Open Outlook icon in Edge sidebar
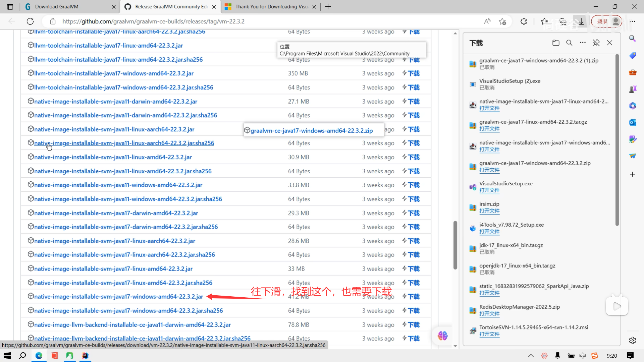The height and width of the screenshot is (362, 644). [x=633, y=123]
